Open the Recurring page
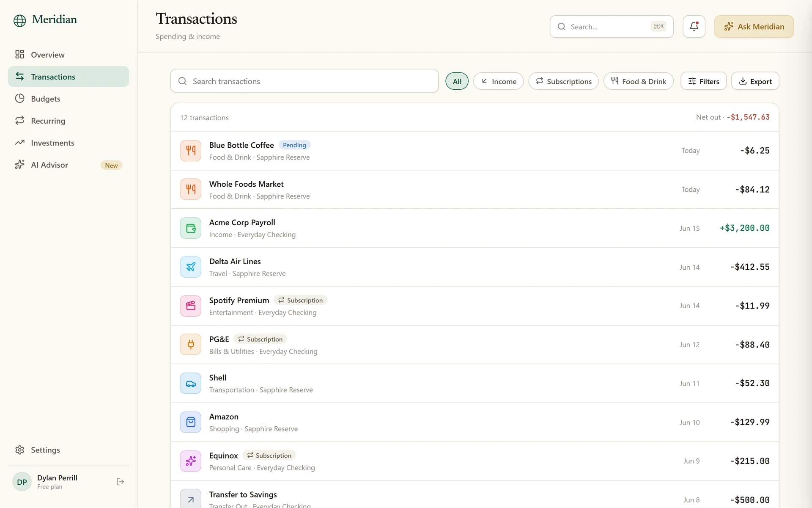 tap(69, 121)
